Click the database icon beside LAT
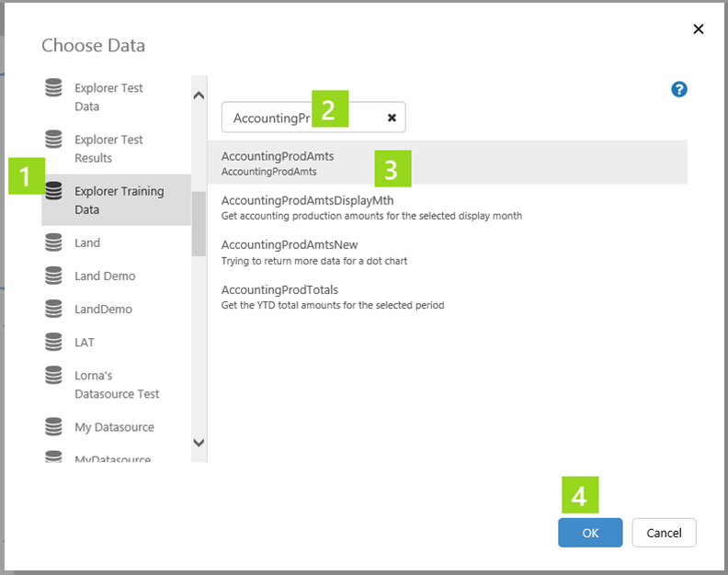 click(54, 342)
